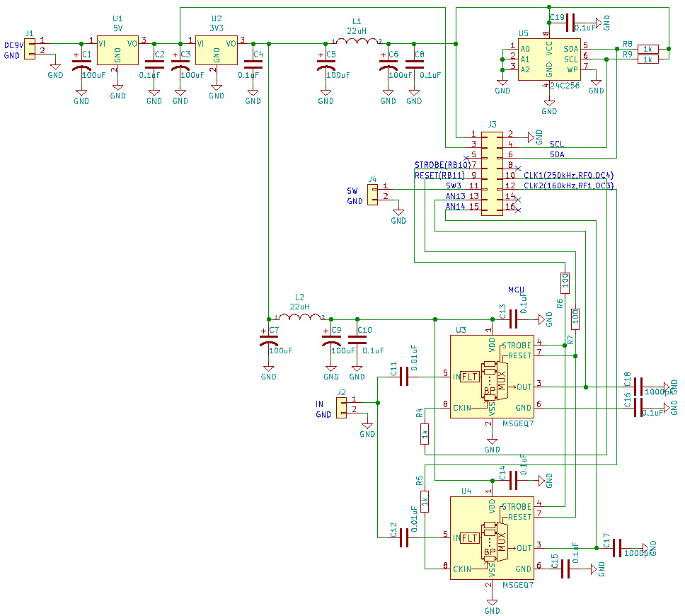Select the U1 5V regulator symbol
The image size is (685, 616).
click(117, 52)
